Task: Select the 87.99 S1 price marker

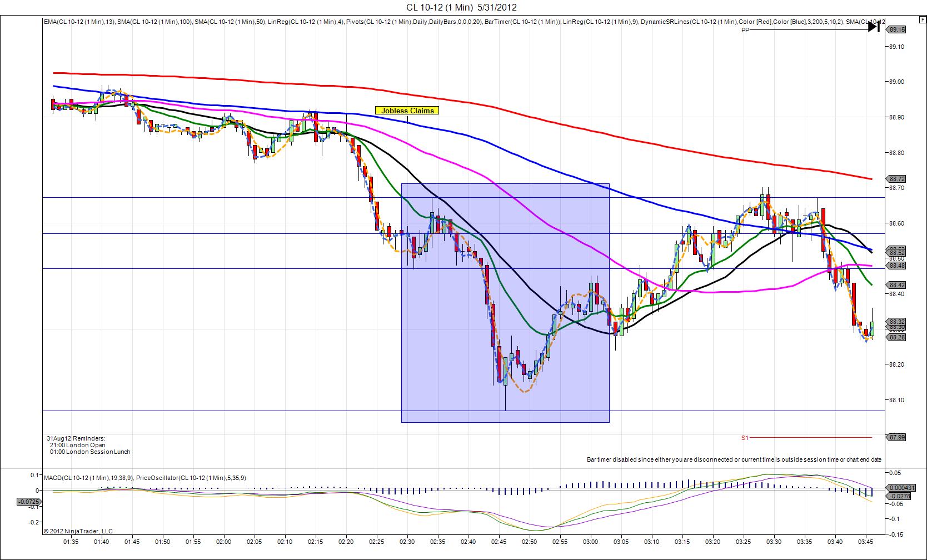Action: coord(896,437)
